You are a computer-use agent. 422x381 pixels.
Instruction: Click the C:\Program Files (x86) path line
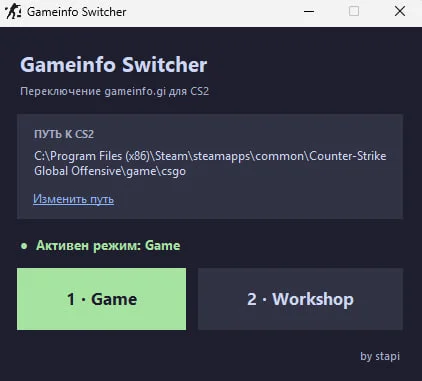(x=210, y=156)
